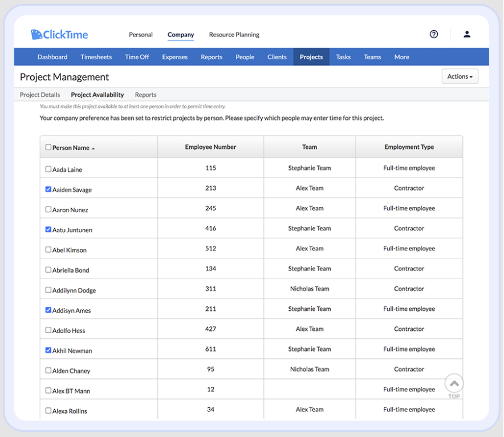Open the Dashboard nav item

point(52,57)
